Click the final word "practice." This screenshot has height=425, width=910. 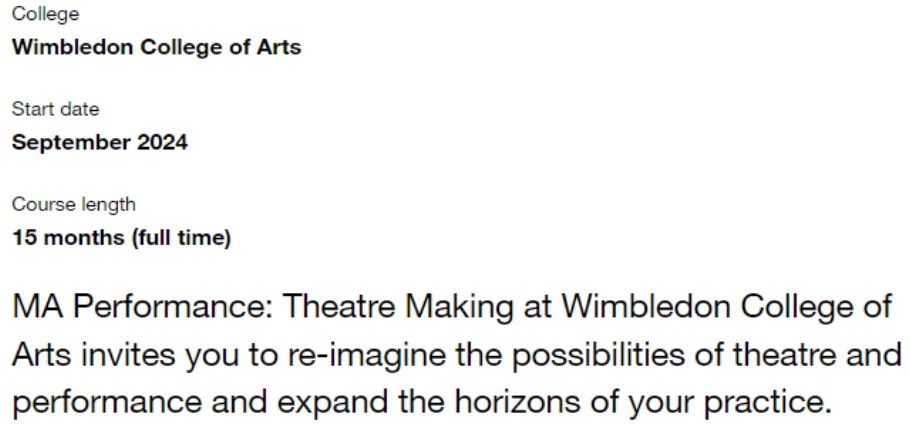tap(769, 402)
